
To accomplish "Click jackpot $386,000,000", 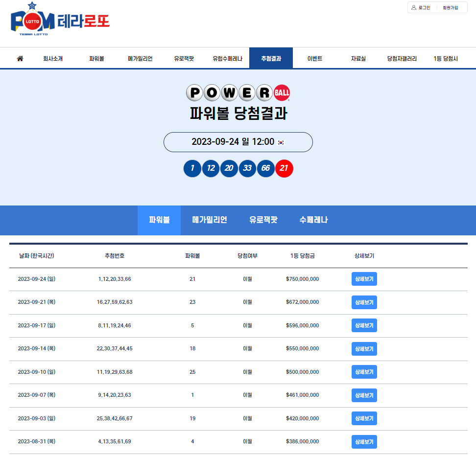I will pyautogui.click(x=302, y=441).
